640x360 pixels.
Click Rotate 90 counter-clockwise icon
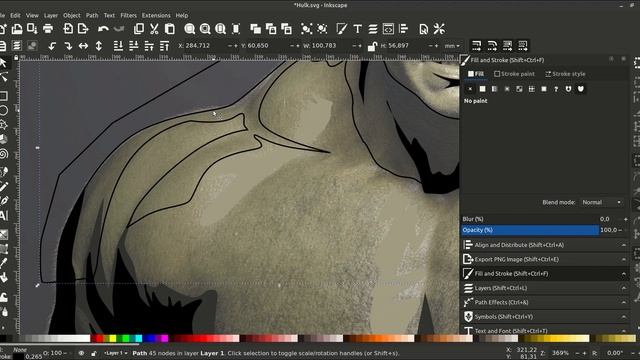tap(52, 46)
